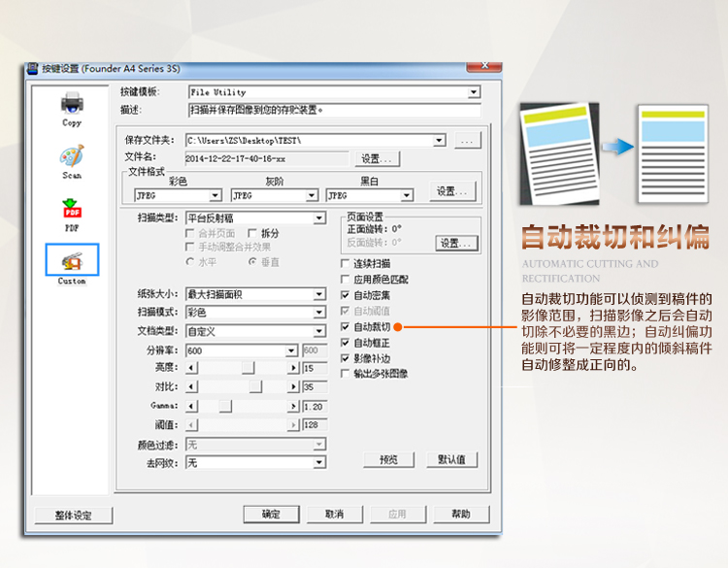The image size is (728, 568).
Task: Select the Copy printer icon
Action: pos(72,104)
